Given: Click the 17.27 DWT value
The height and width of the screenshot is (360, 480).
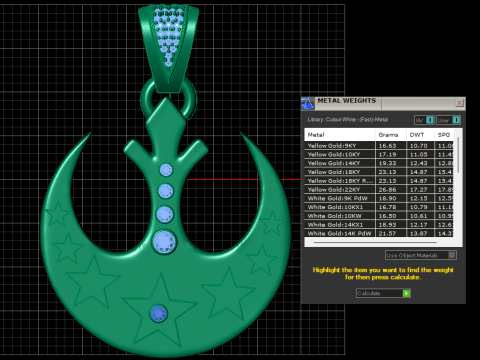Looking at the screenshot, I should click(x=419, y=189).
